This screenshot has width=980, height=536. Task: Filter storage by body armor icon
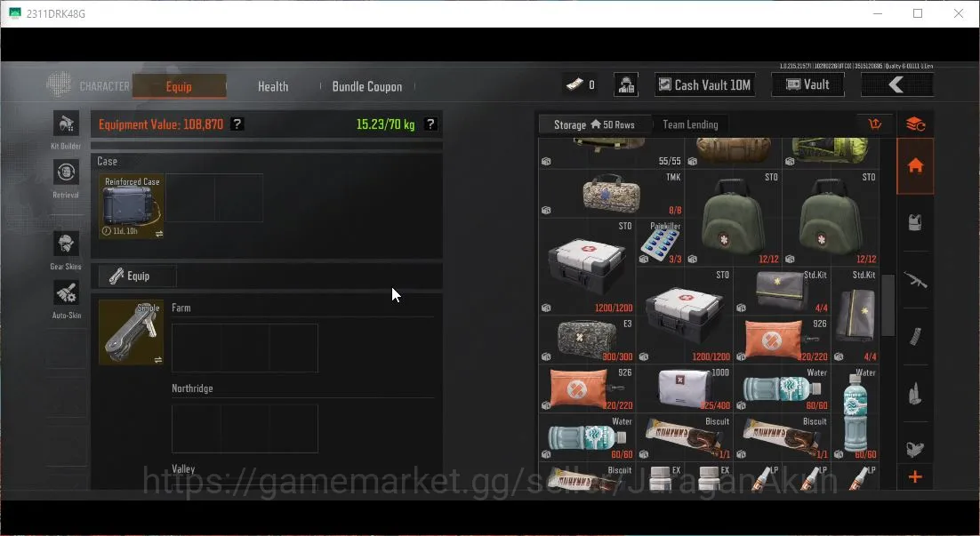915,222
